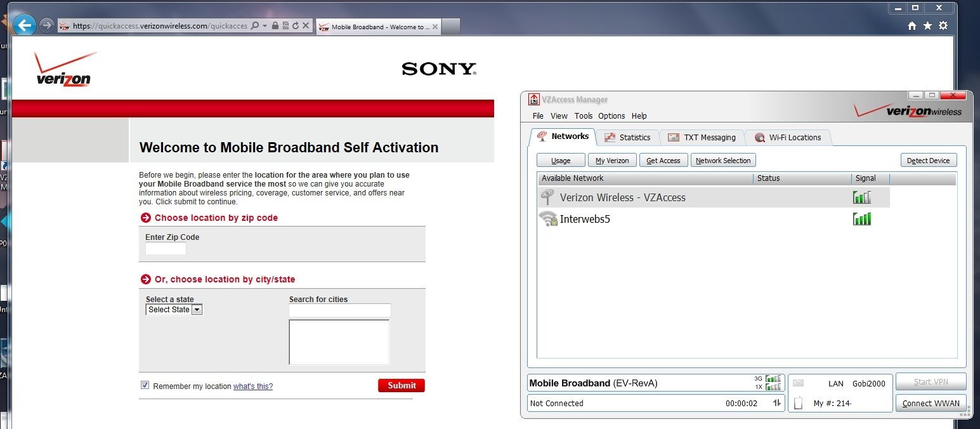This screenshot has width=980, height=429.
Task: Click the signal bars for Verizon Wireless - VZAccess
Action: click(862, 197)
